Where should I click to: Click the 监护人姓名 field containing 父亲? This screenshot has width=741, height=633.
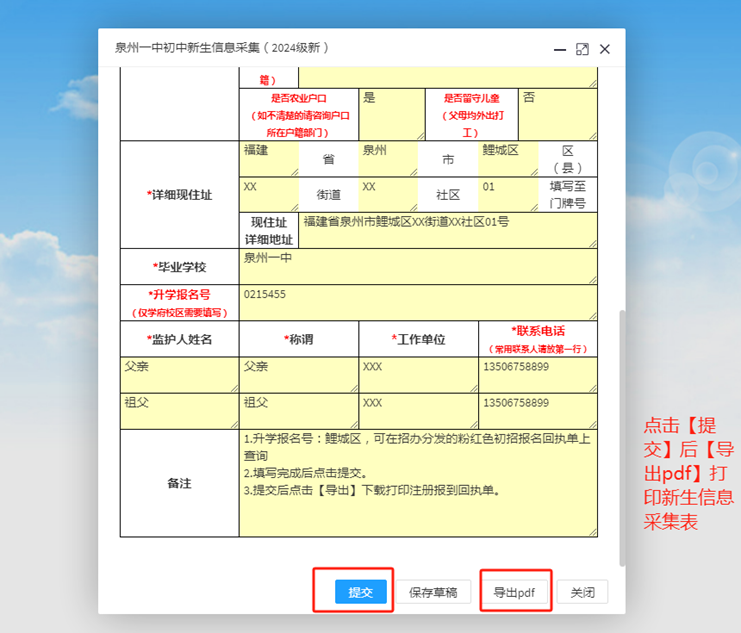(x=178, y=374)
